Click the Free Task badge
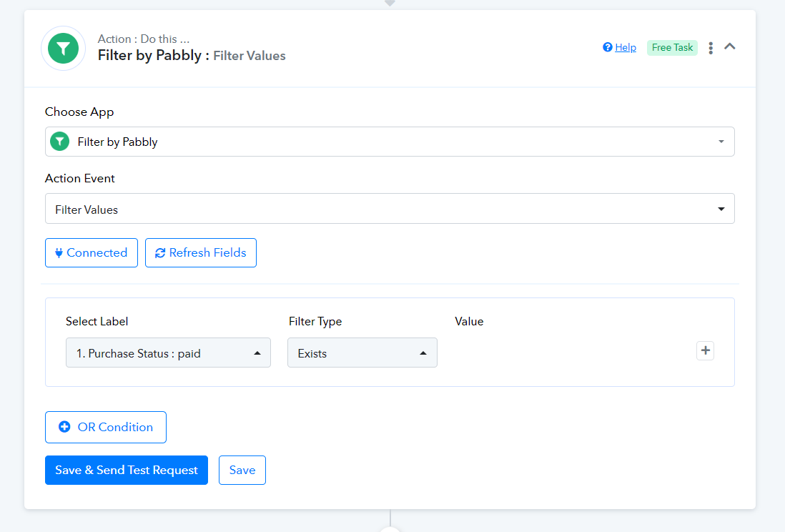Screen dimensions: 785x532 coord(672,48)
